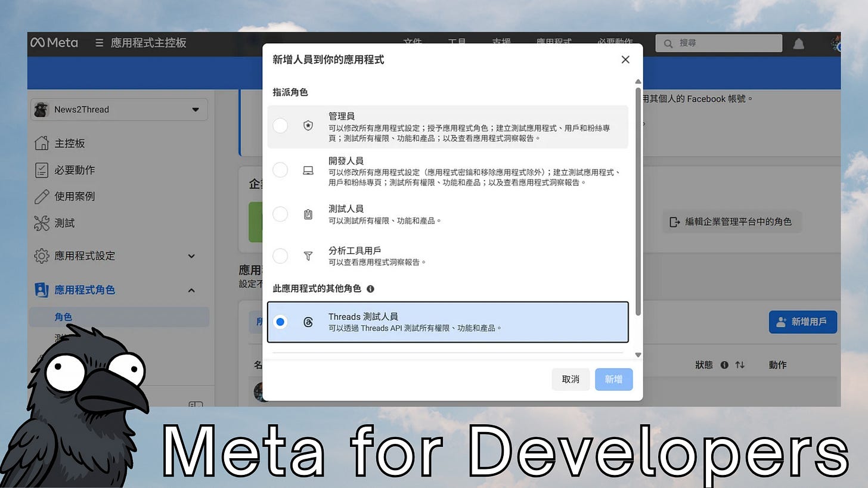This screenshot has height=488, width=868.
Task: Click the info icon beside 此應用程式的其他角色
Action: [370, 289]
